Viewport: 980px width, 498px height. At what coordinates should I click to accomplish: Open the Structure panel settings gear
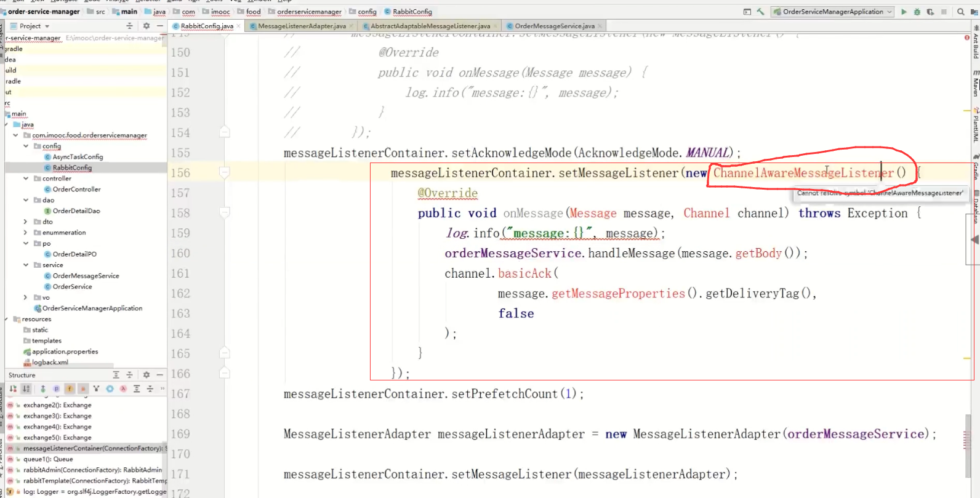[147, 374]
